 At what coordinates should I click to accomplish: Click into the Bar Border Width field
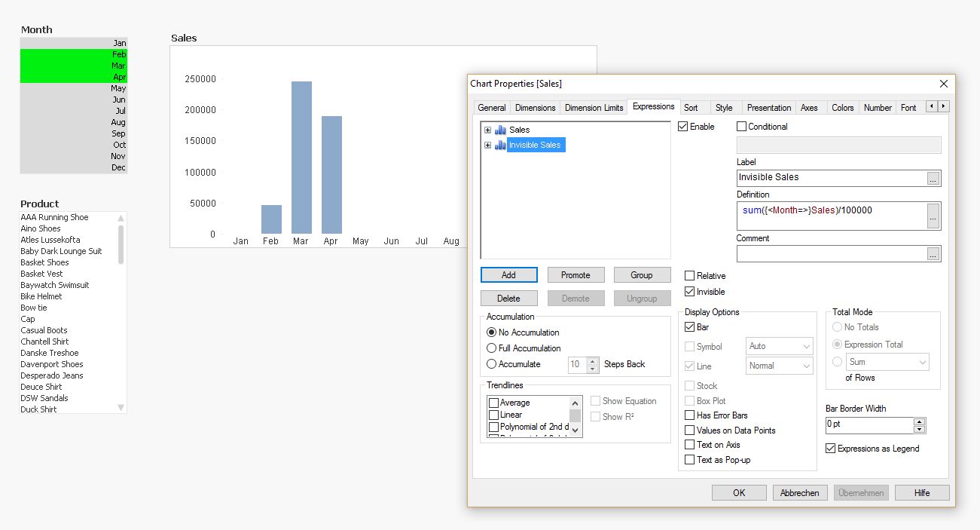pyautogui.click(x=869, y=425)
